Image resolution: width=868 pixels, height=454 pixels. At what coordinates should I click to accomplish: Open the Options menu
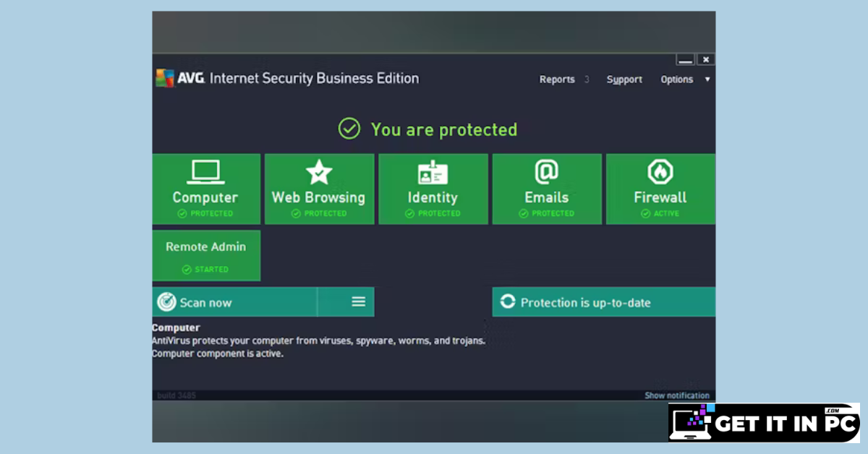click(677, 80)
